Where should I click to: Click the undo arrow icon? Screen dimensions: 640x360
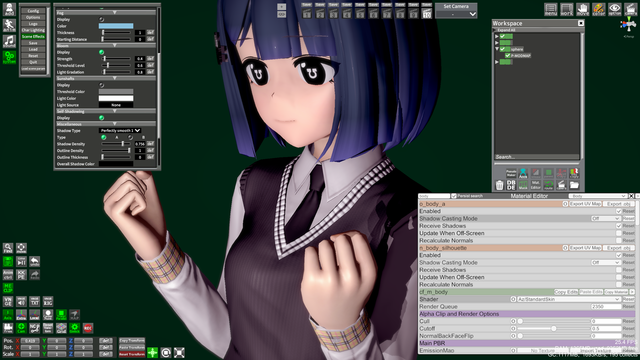tap(35, 261)
